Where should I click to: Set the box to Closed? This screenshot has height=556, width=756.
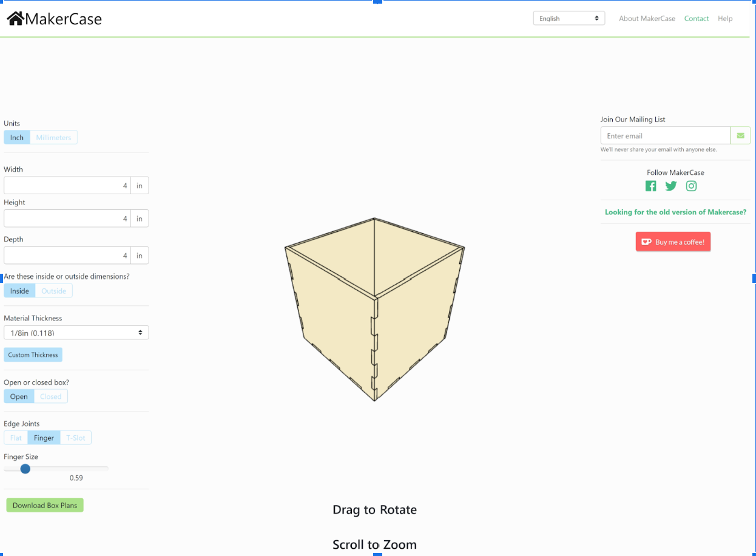coord(51,396)
